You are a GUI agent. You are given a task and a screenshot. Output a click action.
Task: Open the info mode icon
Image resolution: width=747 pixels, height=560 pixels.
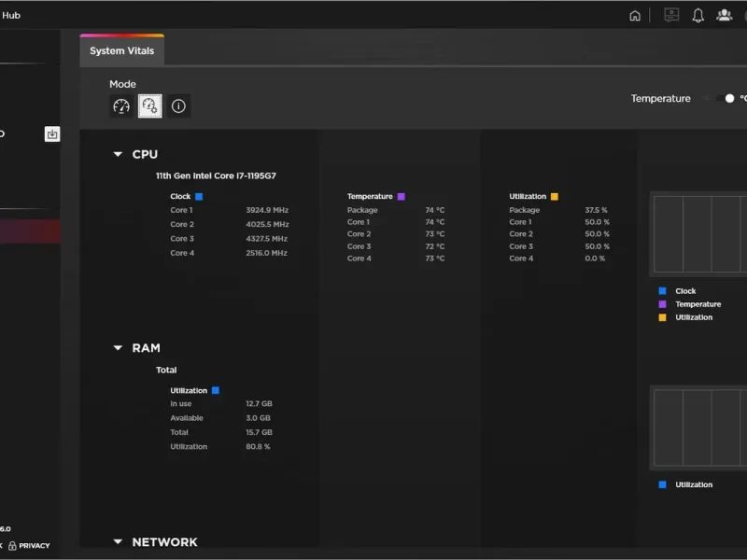pos(178,106)
